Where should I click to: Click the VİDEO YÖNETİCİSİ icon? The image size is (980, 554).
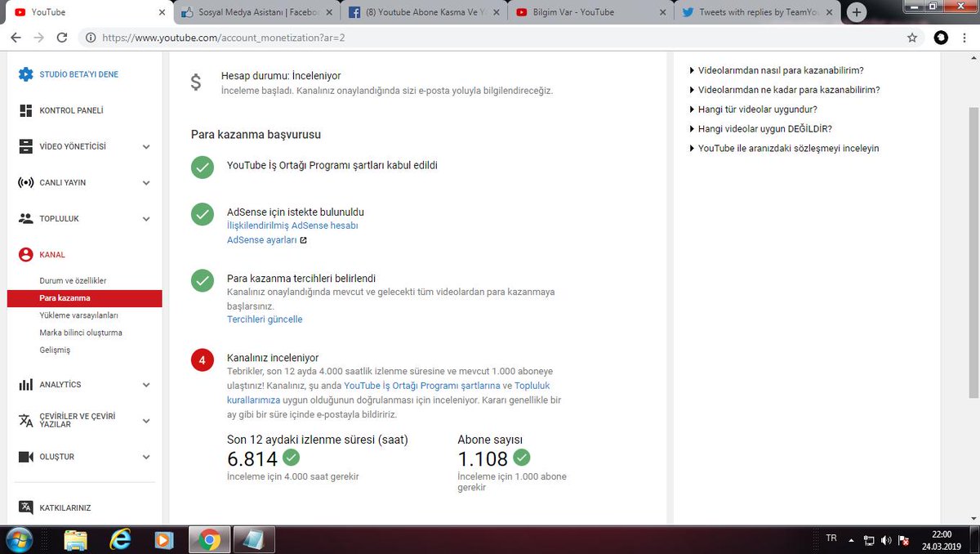pos(25,146)
